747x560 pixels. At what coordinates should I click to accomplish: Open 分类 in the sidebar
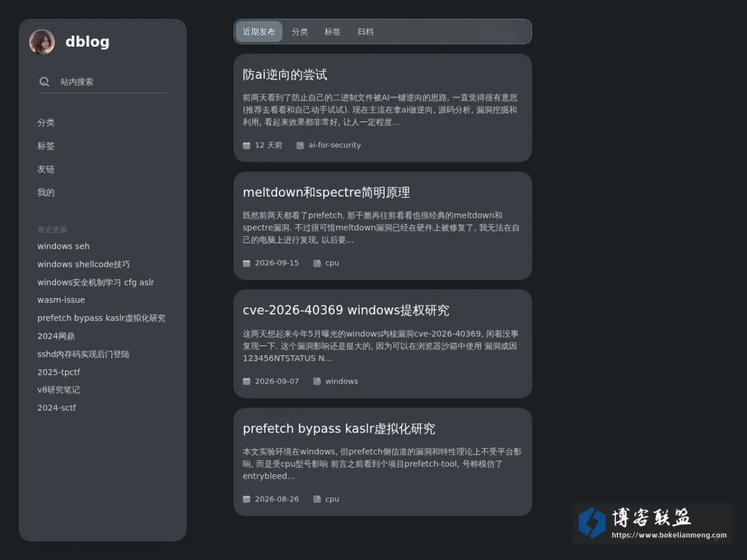pos(46,123)
